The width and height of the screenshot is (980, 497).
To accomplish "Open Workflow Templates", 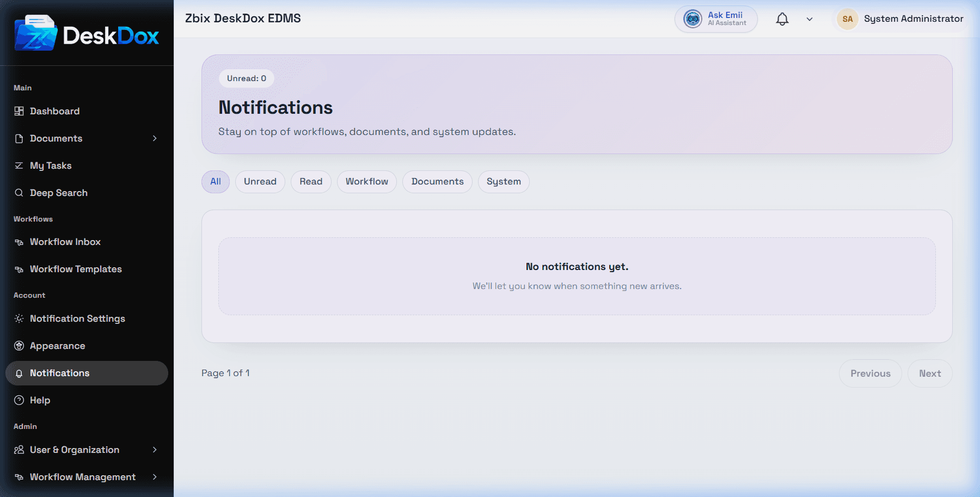I will pyautogui.click(x=87, y=269).
